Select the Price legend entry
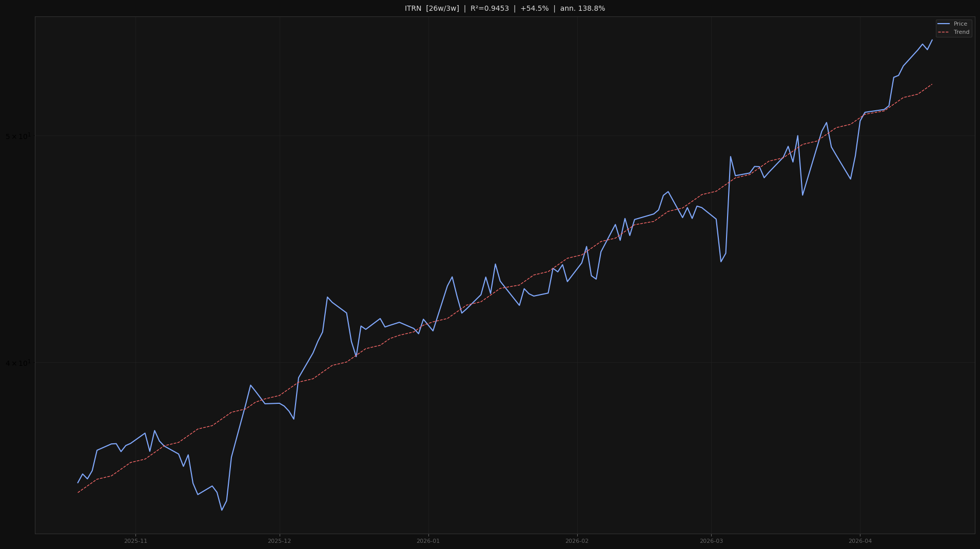The image size is (980, 549). coord(961,24)
